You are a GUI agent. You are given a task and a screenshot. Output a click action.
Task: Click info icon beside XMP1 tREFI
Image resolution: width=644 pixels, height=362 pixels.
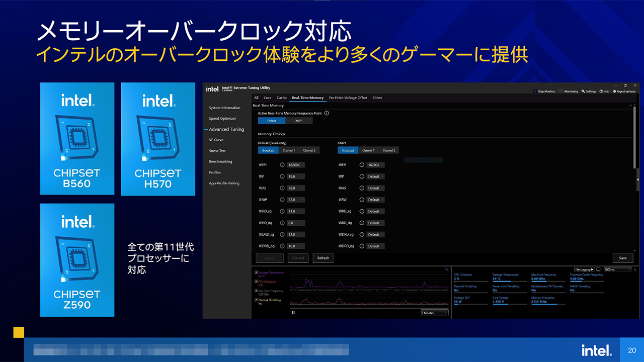[362, 165]
